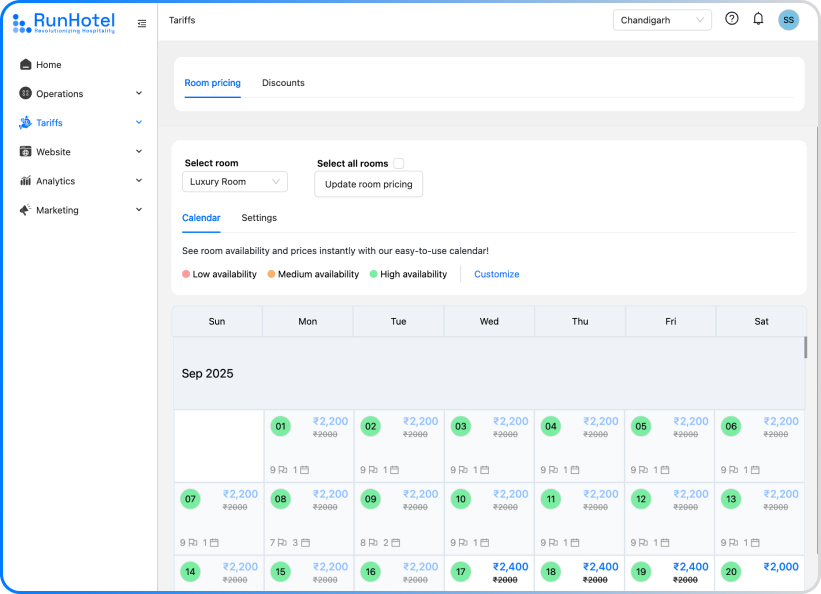
Task: Expand the Marketing menu chevron
Action: [x=139, y=210]
